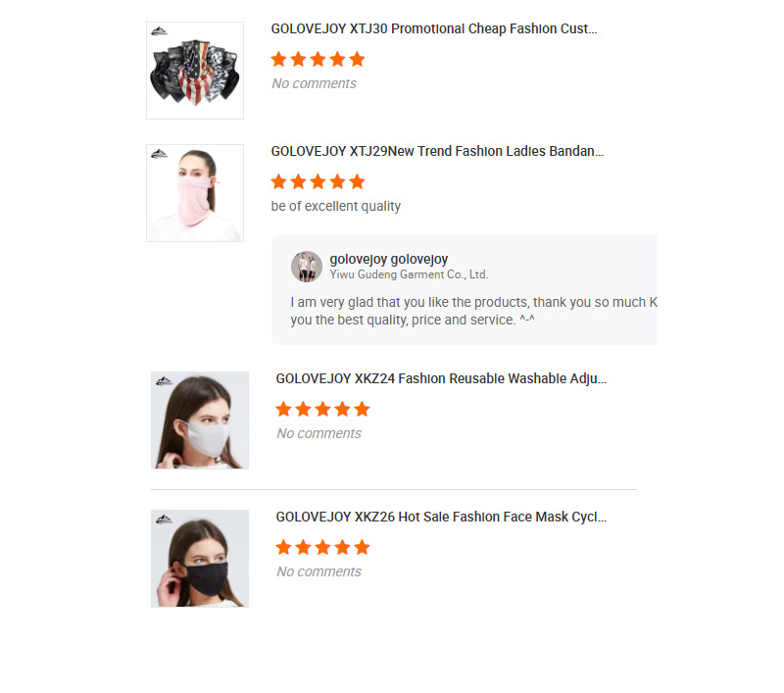Open Yiwu Gudeng Garment Co., Ltd. link

pos(409,274)
